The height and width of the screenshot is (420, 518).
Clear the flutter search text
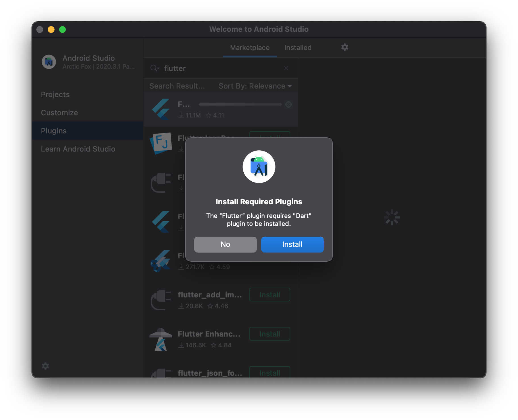(286, 68)
